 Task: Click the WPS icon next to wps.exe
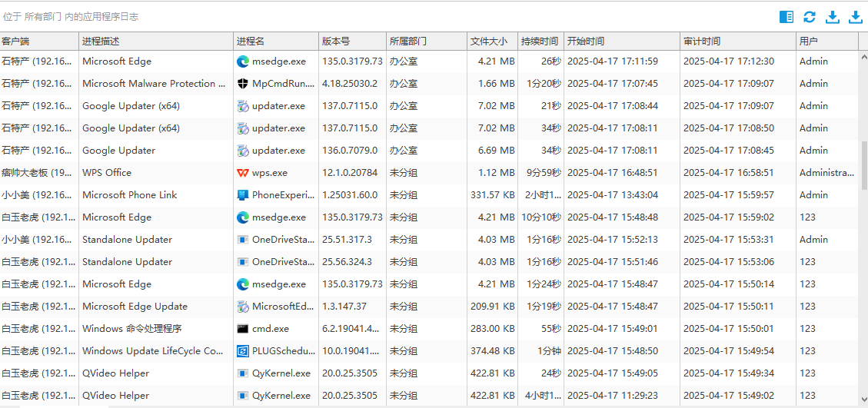tap(242, 173)
